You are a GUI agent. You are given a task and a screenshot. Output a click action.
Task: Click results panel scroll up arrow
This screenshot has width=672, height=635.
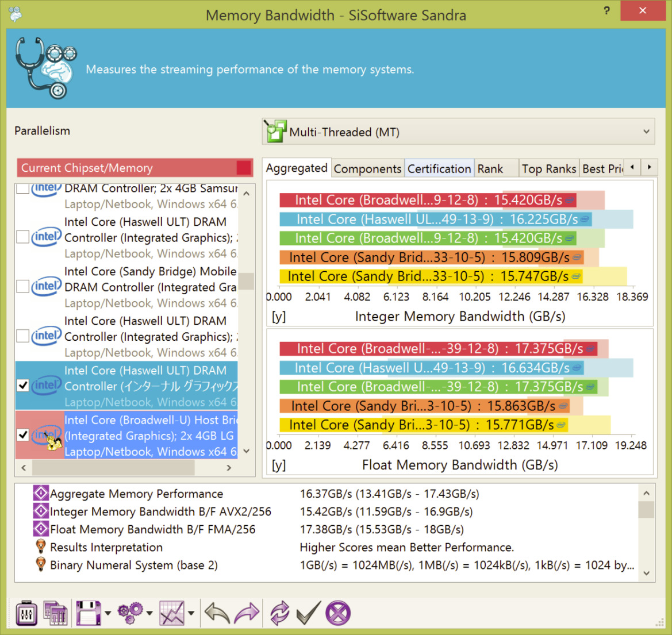coord(647,493)
